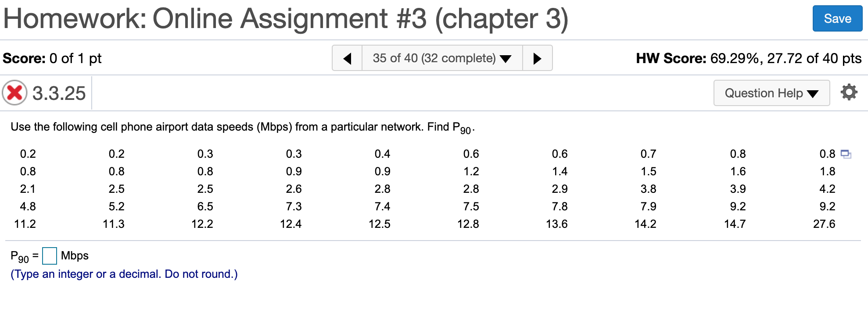
Task: Click inside the Mbps answer field
Action: 50,255
